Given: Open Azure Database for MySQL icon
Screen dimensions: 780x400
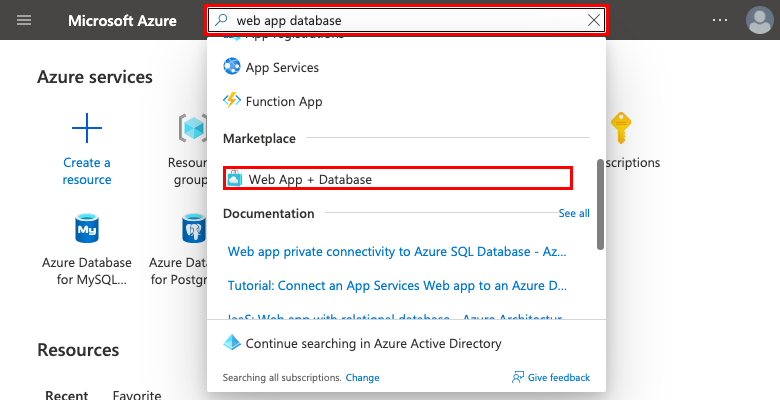Looking at the screenshot, I should (87, 229).
